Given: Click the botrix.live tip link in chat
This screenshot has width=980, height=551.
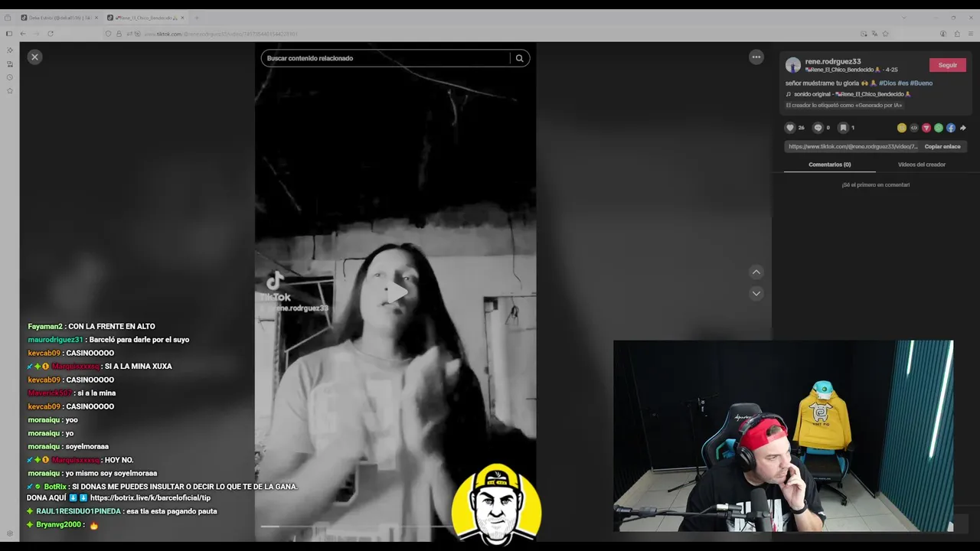Looking at the screenshot, I should coord(150,497).
